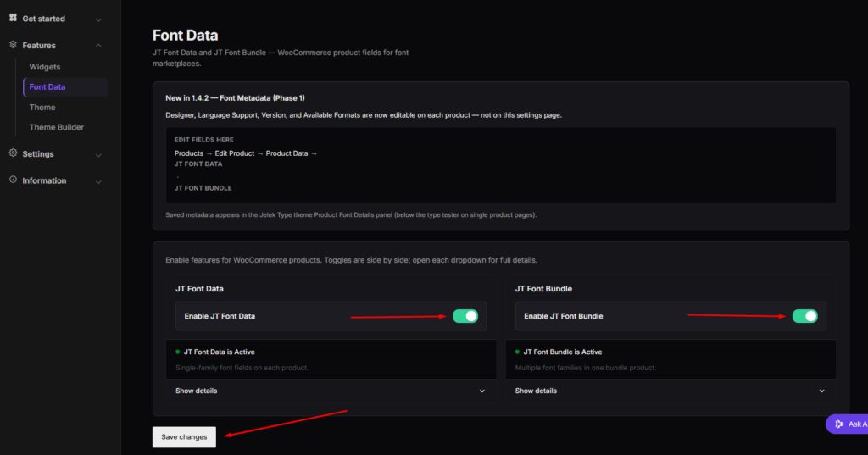868x455 pixels.
Task: Open the Ask AI assistant button
Action: [x=847, y=424]
